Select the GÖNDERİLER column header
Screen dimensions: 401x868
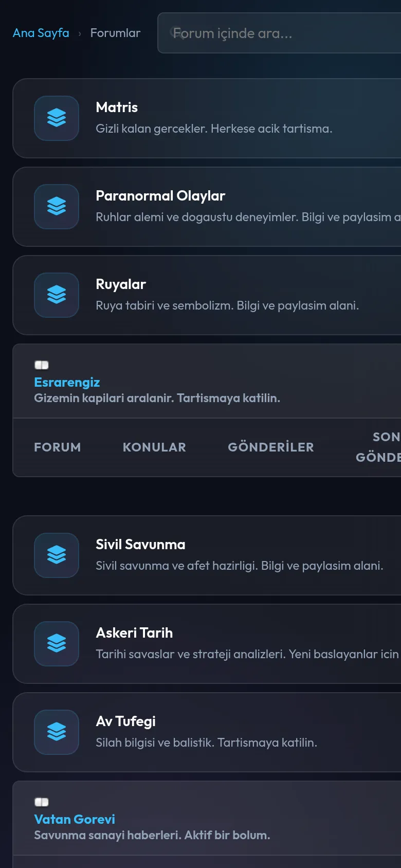pyautogui.click(x=271, y=447)
